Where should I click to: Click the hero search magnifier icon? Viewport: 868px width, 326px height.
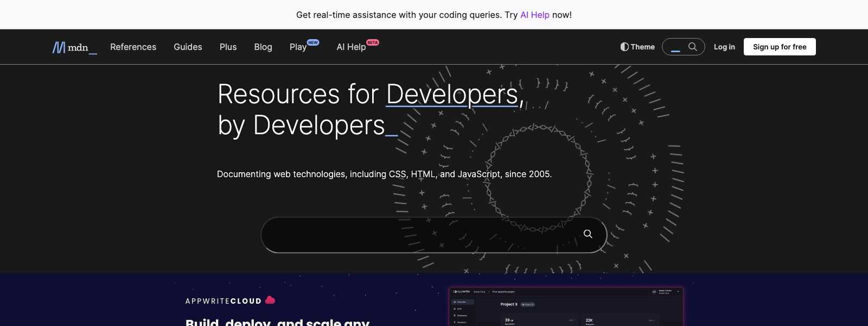(x=588, y=234)
